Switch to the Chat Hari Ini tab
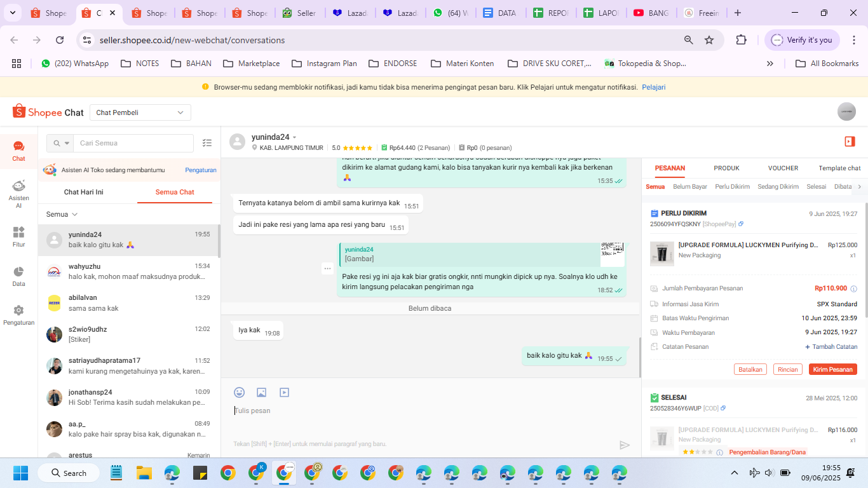The image size is (868, 488). tap(83, 192)
